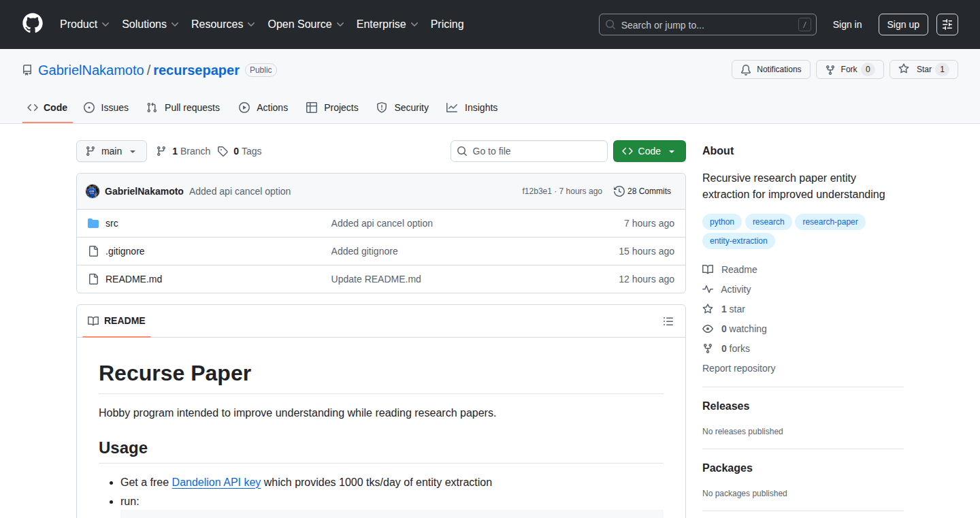Select the entity-extraction topic tag
The height and width of the screenshot is (518, 980).
point(738,241)
